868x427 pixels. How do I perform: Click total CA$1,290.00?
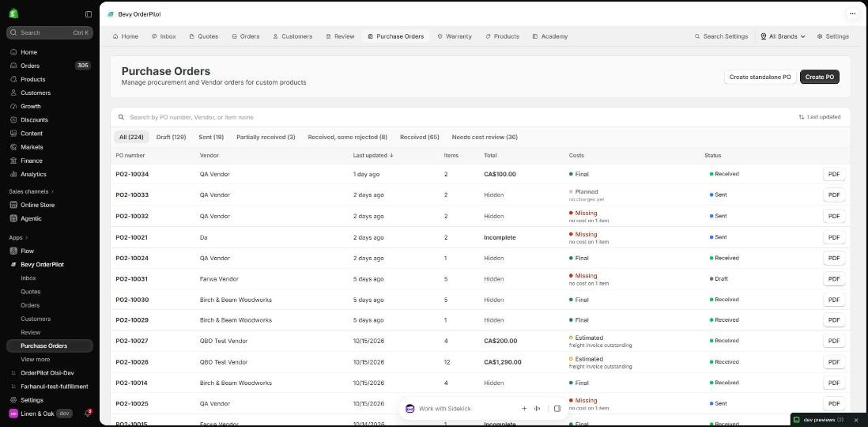(x=503, y=362)
